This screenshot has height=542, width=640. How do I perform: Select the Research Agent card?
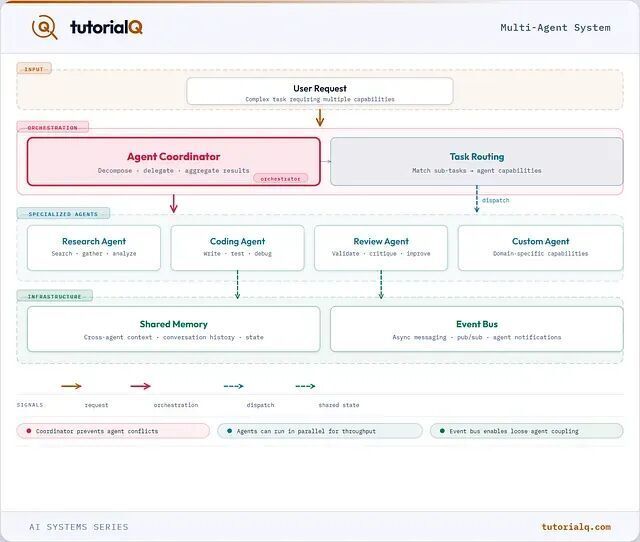coord(94,248)
